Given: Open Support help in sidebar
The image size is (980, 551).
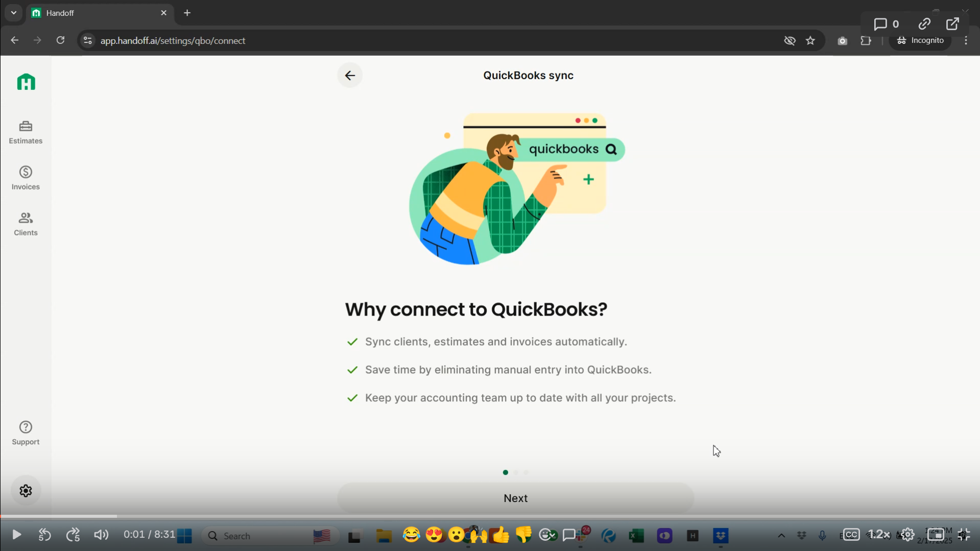Looking at the screenshot, I should tap(26, 433).
